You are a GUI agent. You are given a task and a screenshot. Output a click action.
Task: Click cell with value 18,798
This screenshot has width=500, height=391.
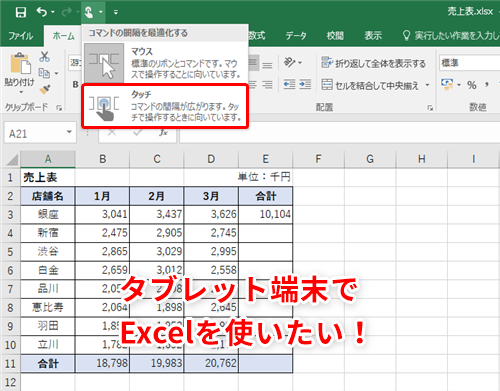coord(102,363)
